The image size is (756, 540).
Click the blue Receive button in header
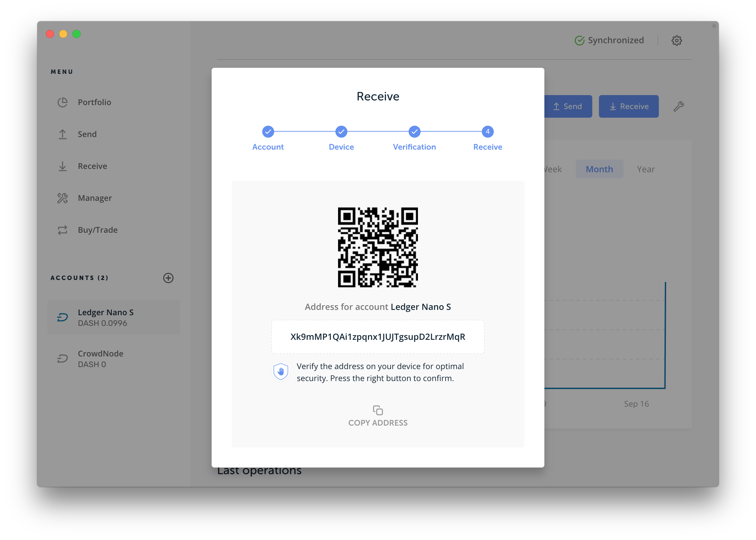point(629,106)
